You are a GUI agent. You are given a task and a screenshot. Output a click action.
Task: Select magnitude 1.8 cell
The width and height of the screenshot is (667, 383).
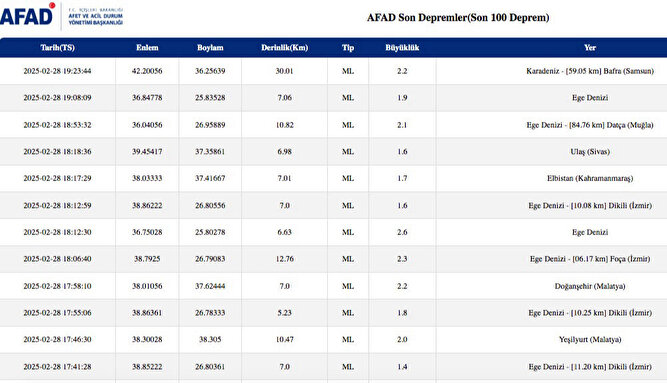click(x=402, y=313)
